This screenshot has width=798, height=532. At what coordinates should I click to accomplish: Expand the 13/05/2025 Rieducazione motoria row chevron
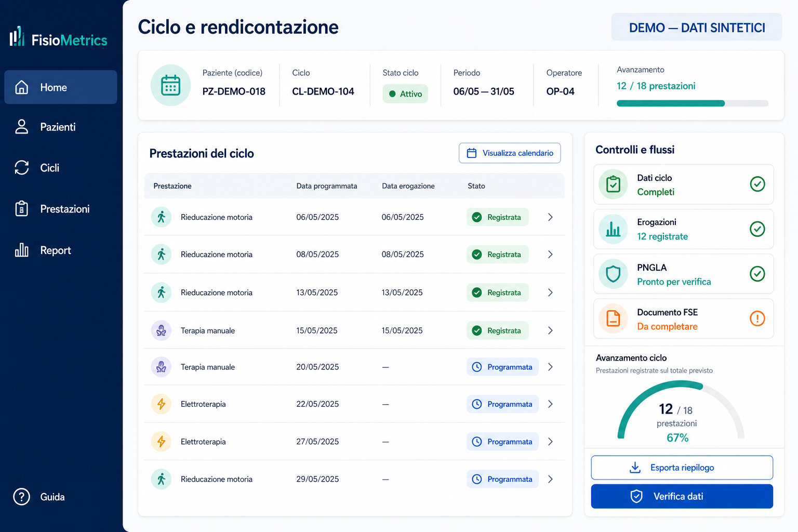coord(550,292)
